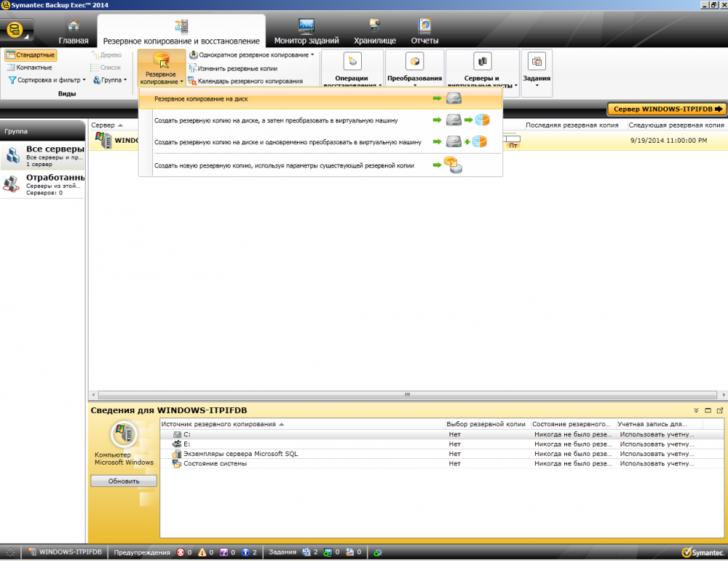Click the scrollbar left arrow
Image resolution: width=728 pixels, height=561 pixels.
93,395
